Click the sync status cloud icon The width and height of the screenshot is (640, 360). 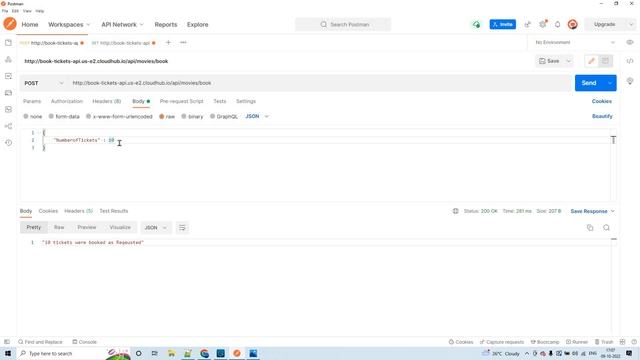point(476,24)
